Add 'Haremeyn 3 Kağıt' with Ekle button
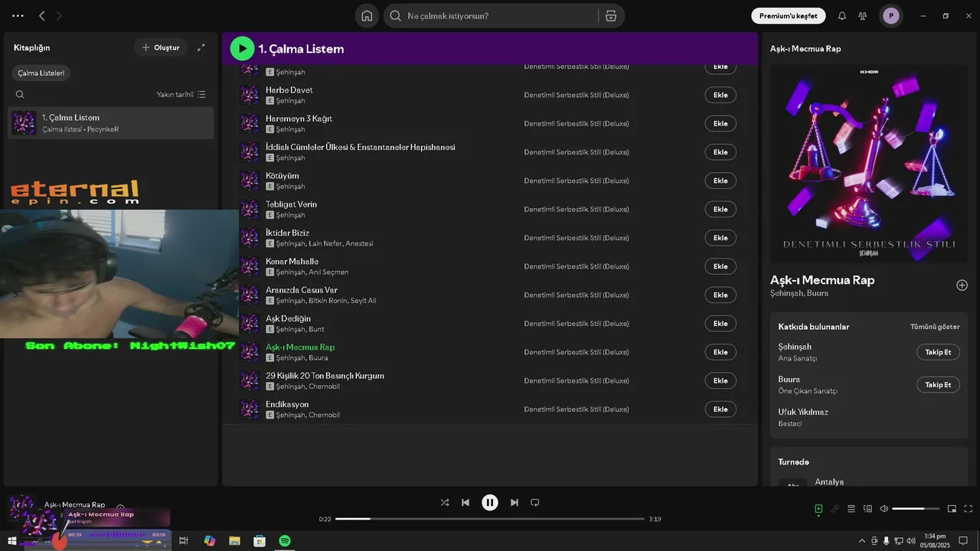Viewport: 980px width, 551px height. [720, 123]
